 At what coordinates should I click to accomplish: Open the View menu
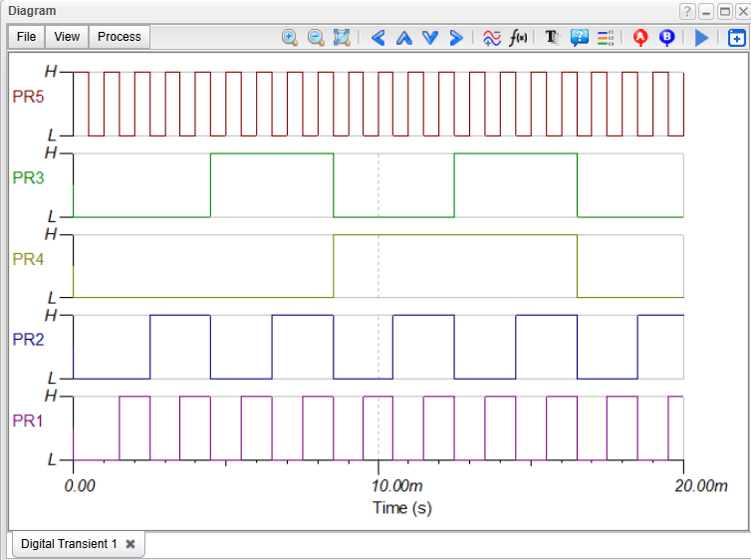pos(67,37)
